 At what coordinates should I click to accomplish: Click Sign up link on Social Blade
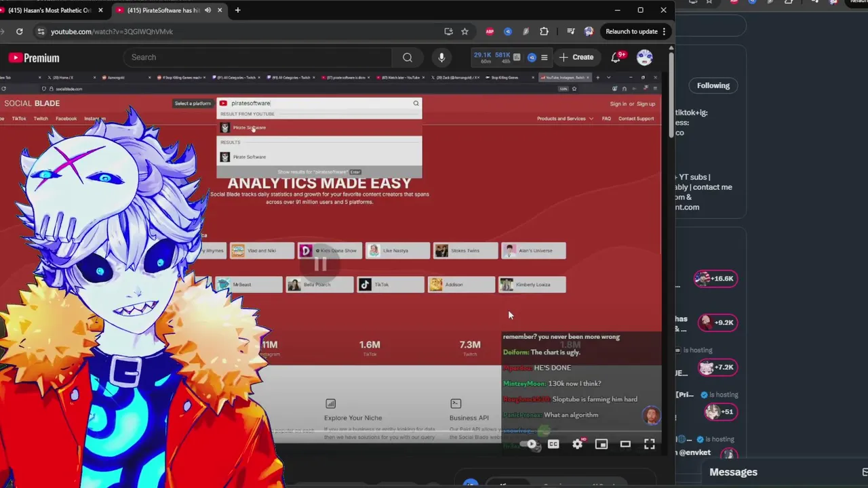(x=646, y=104)
